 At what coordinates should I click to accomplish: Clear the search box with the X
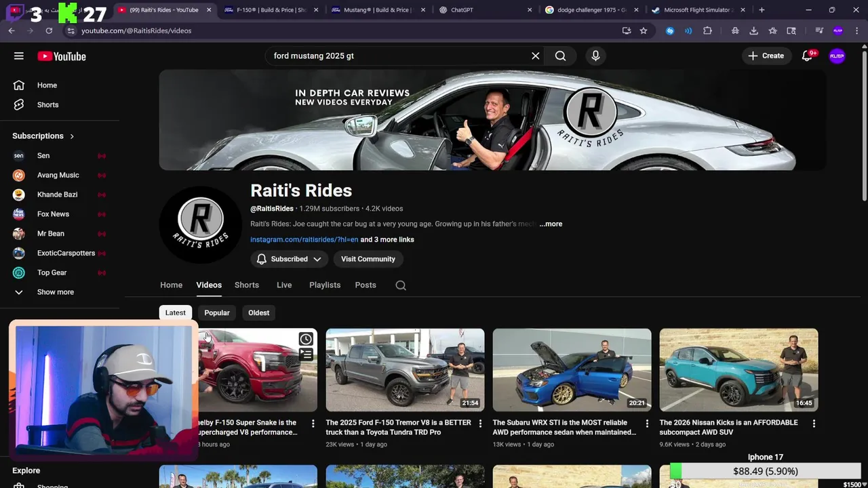536,56
